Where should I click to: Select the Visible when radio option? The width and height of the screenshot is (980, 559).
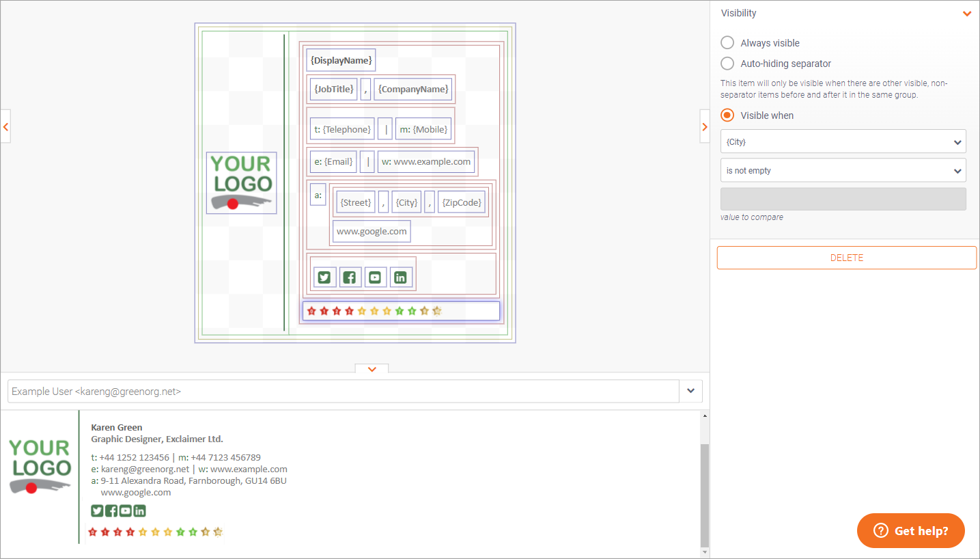[x=727, y=115]
